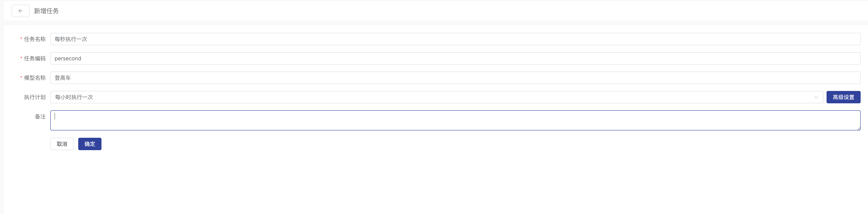Click the red asterisk beside 任务名称
This screenshot has width=868, height=214.
pos(21,39)
